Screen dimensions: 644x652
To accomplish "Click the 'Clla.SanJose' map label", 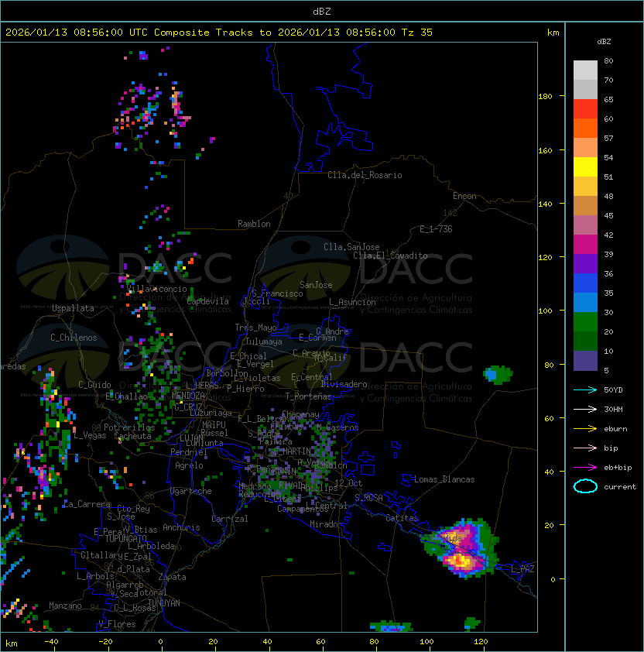I will pyautogui.click(x=351, y=247).
